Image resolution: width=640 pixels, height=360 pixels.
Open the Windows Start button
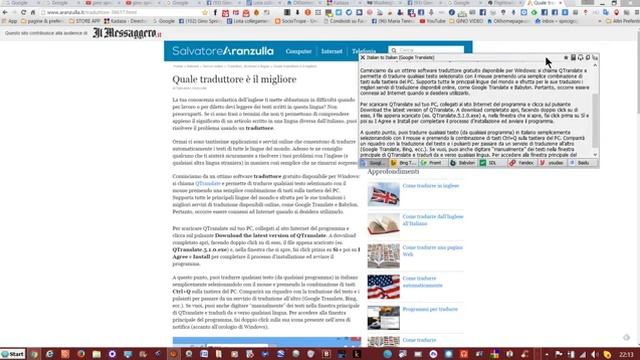click(x=13, y=354)
